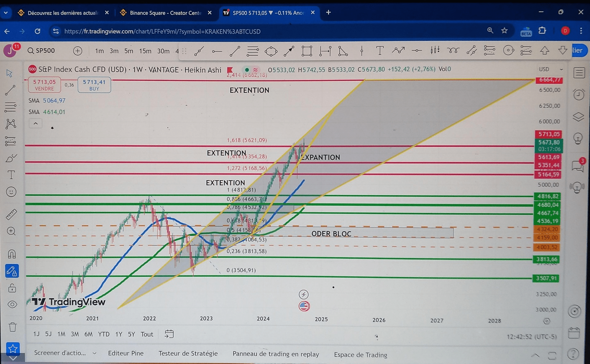Open the USD currency dropdown

click(x=550, y=69)
